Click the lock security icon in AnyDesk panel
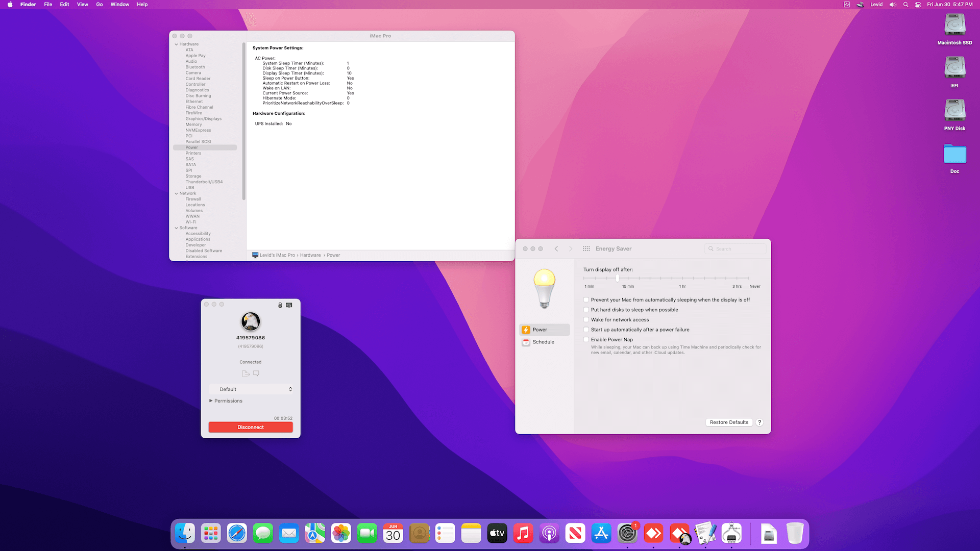Viewport: 980px width, 551px height. point(280,305)
